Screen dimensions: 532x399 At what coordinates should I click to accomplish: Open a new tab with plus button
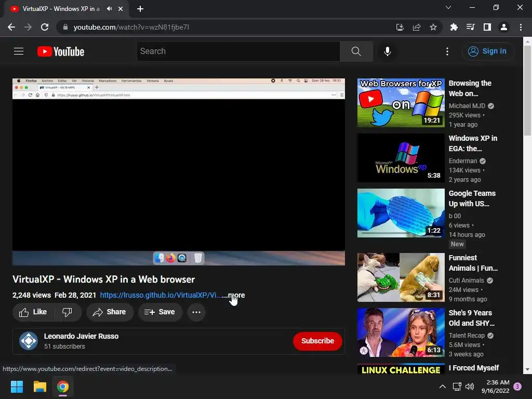pos(140,9)
